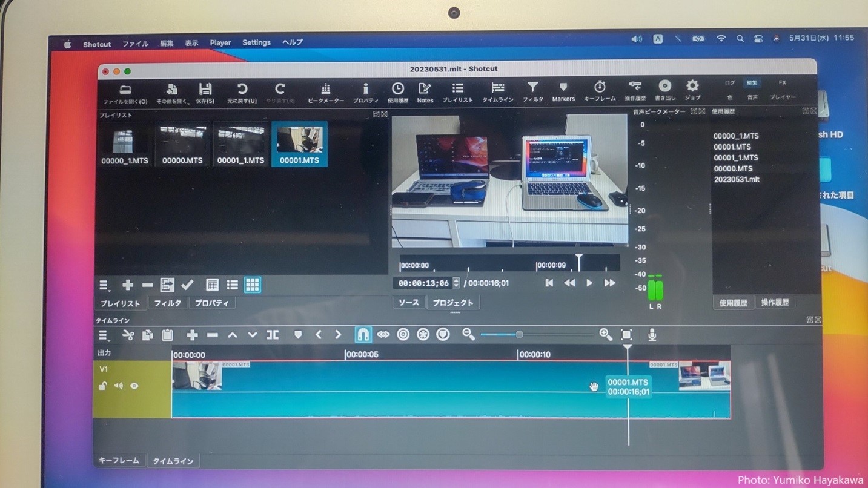
Task: Switch layout to 色
Action: click(730, 97)
